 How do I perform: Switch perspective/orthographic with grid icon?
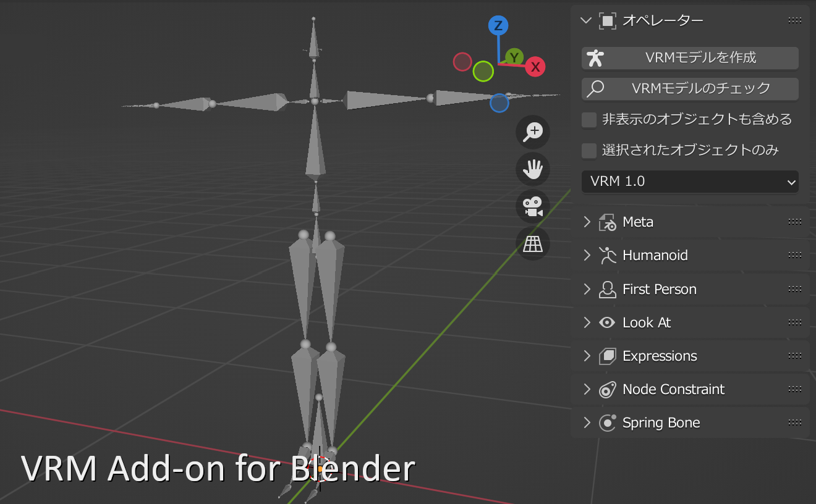click(x=533, y=244)
